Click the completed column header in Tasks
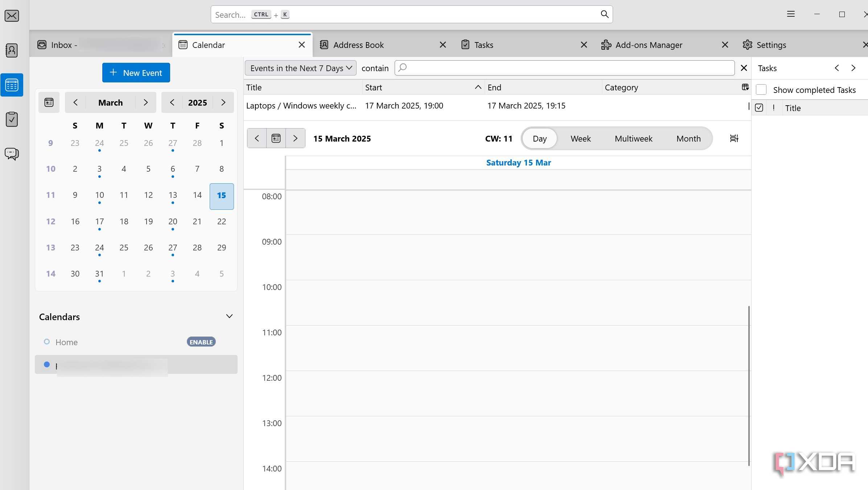This screenshot has height=490, width=868. tap(759, 108)
